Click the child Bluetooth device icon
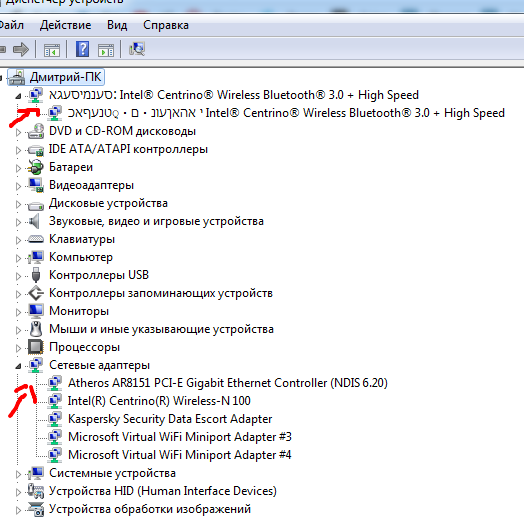The width and height of the screenshot is (524, 528). tap(55, 113)
